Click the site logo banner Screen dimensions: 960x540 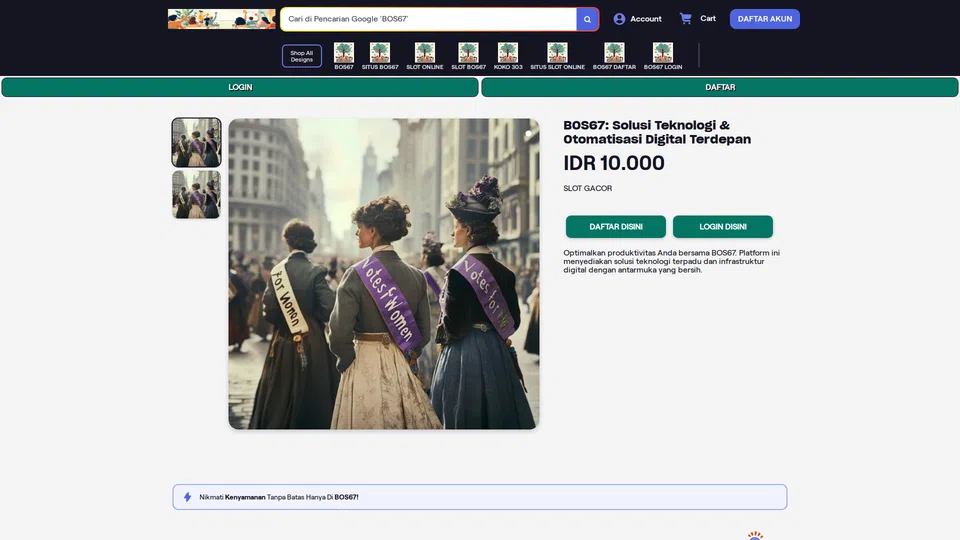222,19
